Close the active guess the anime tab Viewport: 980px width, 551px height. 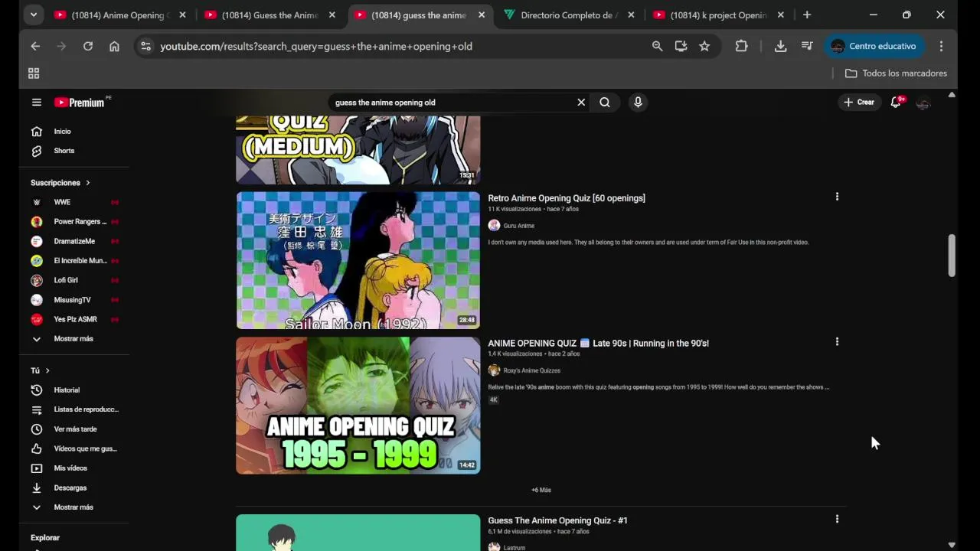[x=482, y=15]
